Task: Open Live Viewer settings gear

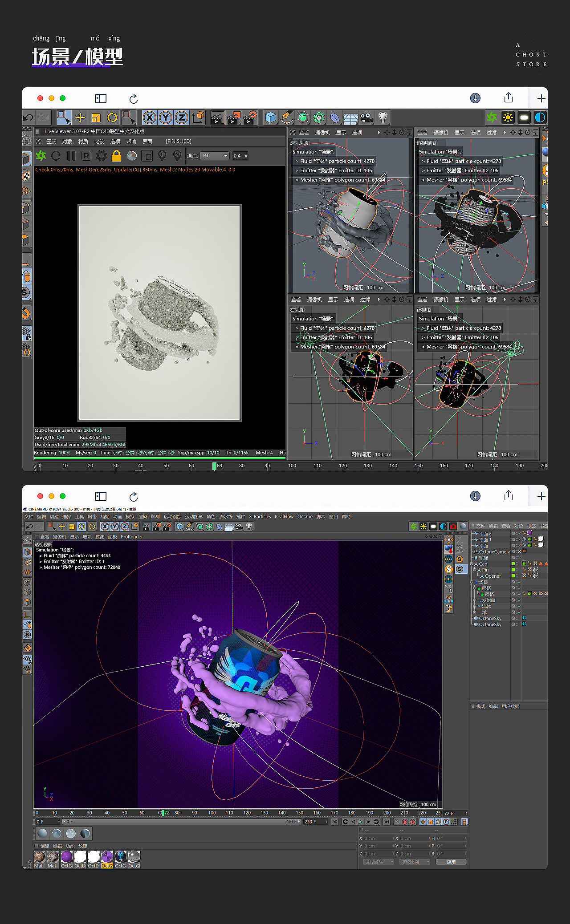Action: tap(102, 156)
